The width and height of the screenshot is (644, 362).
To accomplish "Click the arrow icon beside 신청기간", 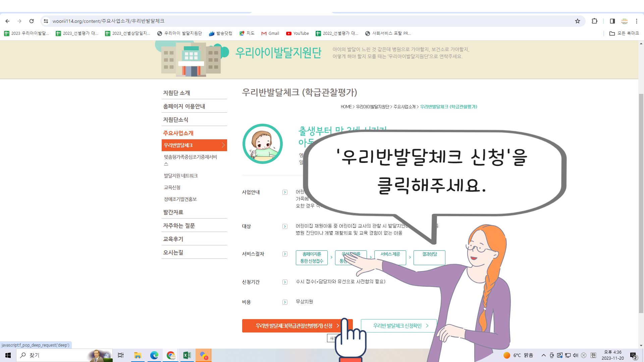I will pos(285,282).
